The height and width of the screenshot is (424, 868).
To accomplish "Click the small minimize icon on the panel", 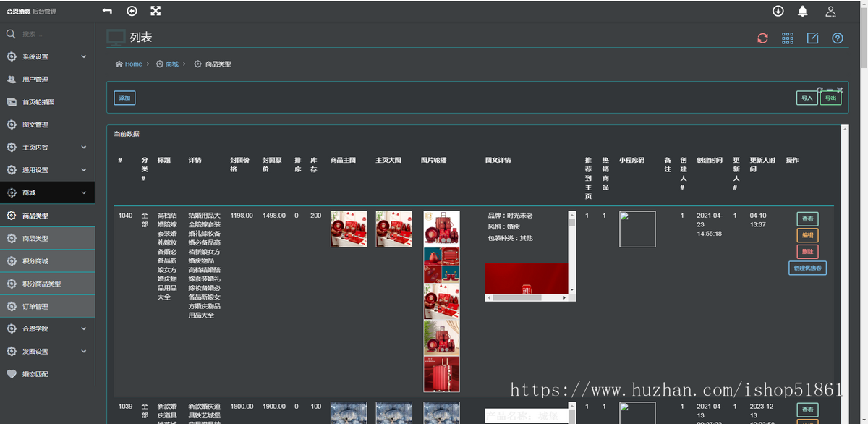I will coord(830,90).
